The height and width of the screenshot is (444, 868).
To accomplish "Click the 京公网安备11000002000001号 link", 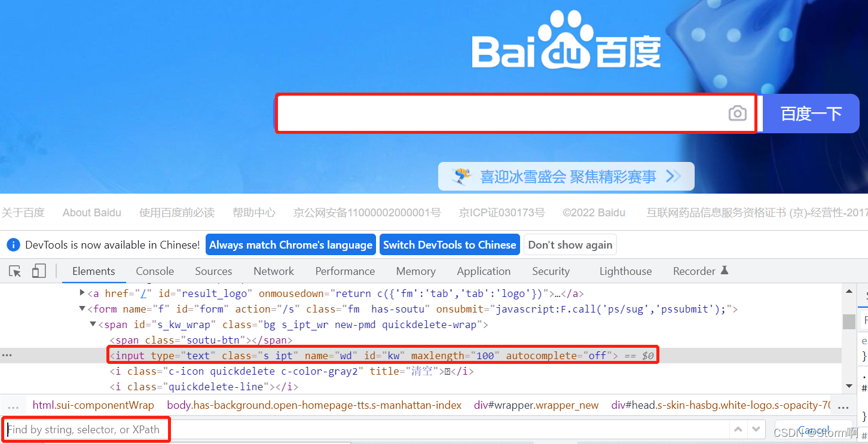I will [367, 213].
